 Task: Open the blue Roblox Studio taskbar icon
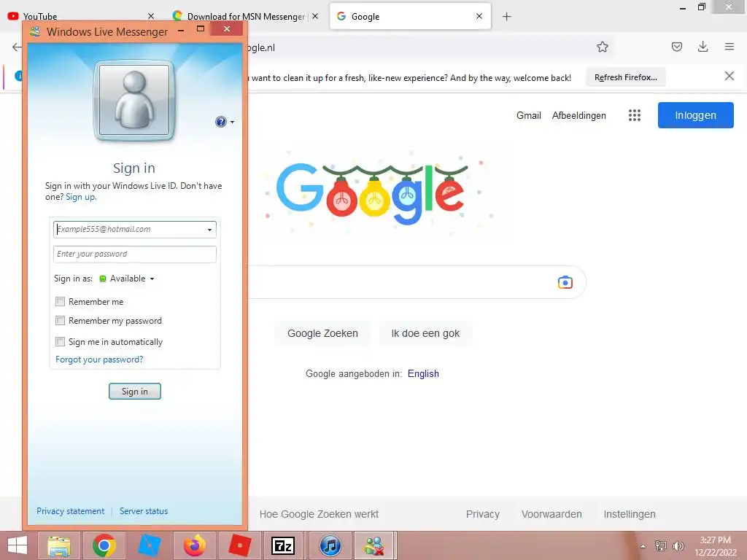pyautogui.click(x=149, y=545)
